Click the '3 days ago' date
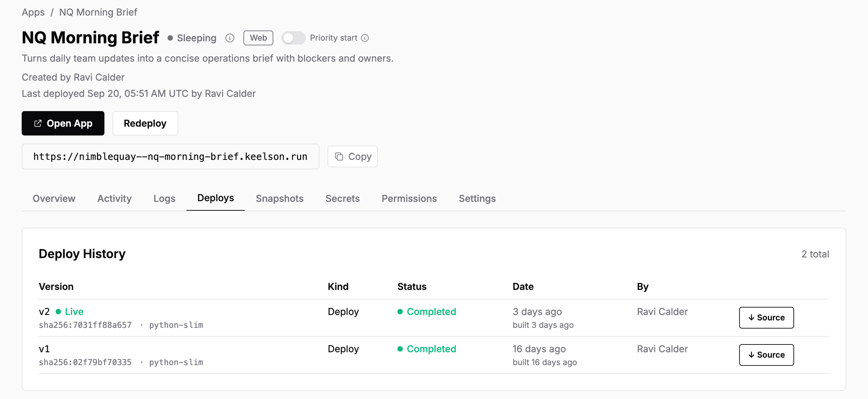 pyautogui.click(x=537, y=312)
